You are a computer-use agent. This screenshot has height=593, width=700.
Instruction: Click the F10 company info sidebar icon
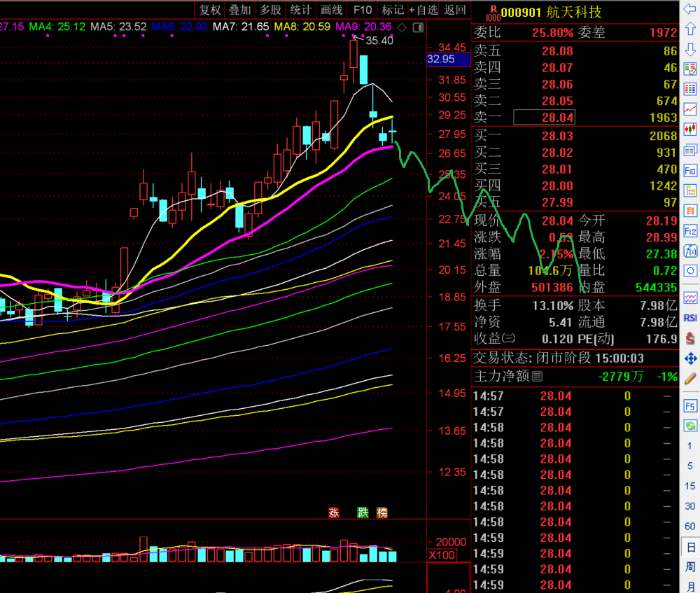(690, 171)
